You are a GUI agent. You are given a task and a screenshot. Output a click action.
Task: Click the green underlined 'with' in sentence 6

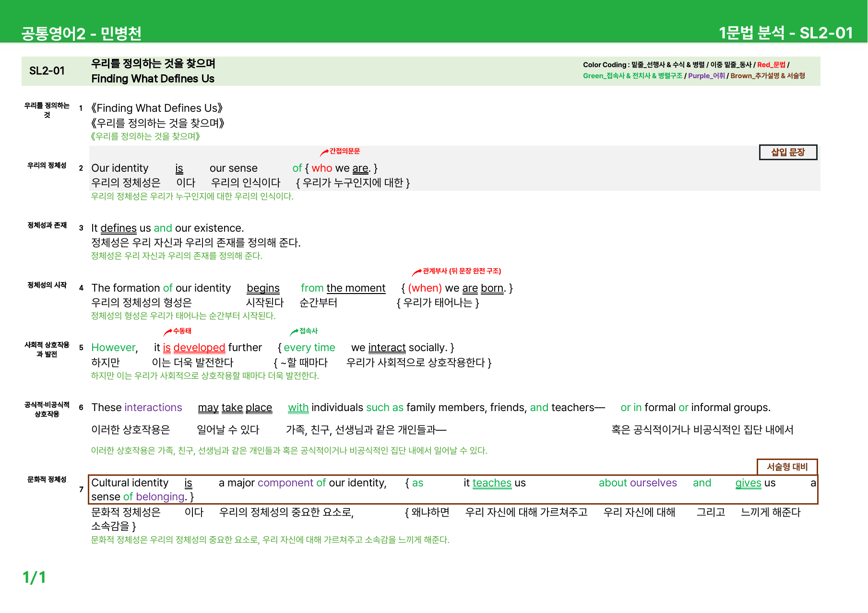click(x=298, y=408)
